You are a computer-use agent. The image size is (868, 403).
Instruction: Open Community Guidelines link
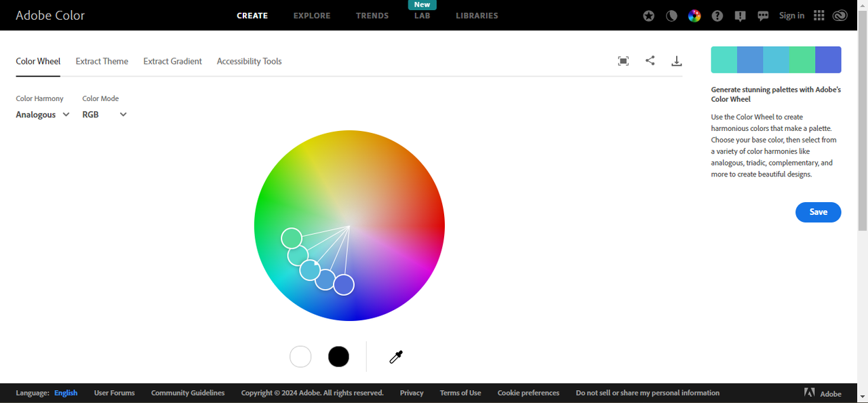pyautogui.click(x=188, y=393)
